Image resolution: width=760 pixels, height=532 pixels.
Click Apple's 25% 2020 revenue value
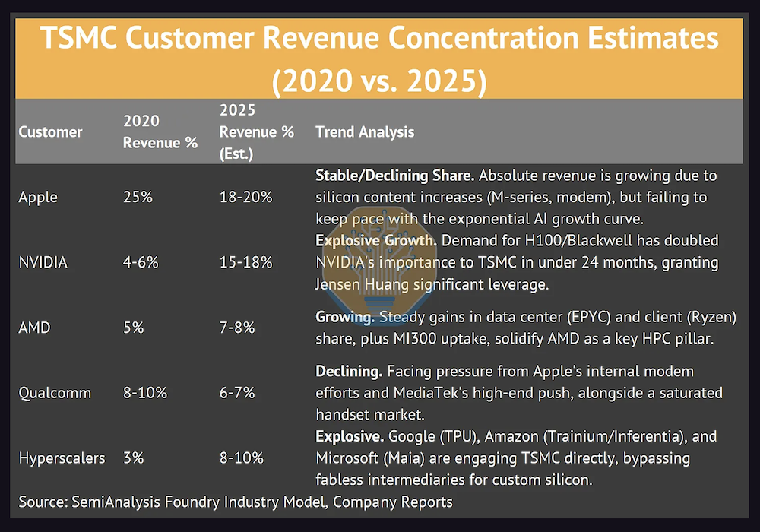click(x=138, y=197)
